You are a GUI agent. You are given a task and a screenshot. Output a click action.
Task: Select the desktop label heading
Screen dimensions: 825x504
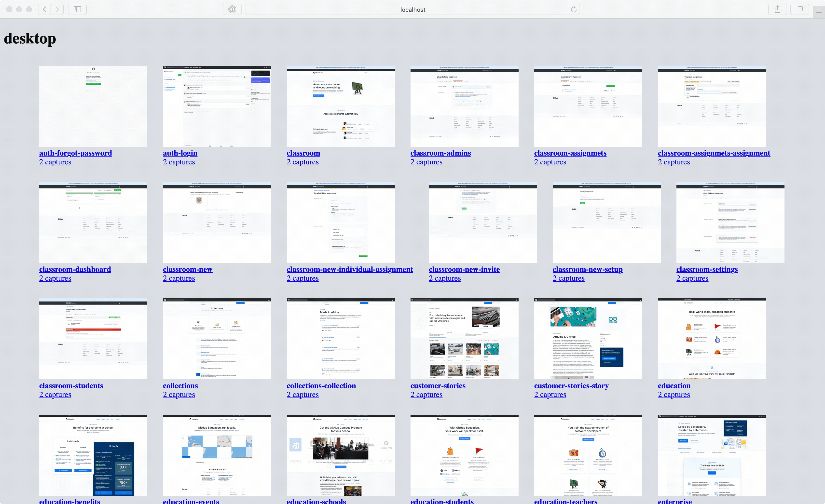30,39
